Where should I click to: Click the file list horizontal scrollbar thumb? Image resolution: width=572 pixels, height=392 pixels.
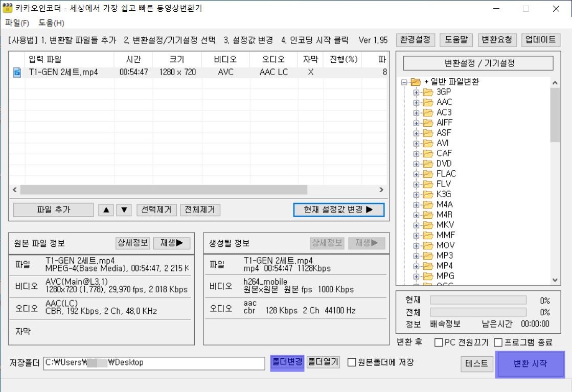tap(164, 190)
